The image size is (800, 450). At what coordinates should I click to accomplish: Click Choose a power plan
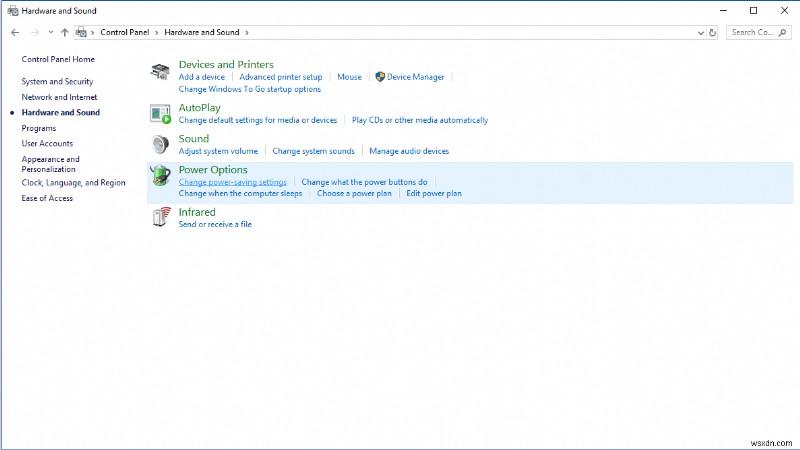pyautogui.click(x=354, y=193)
